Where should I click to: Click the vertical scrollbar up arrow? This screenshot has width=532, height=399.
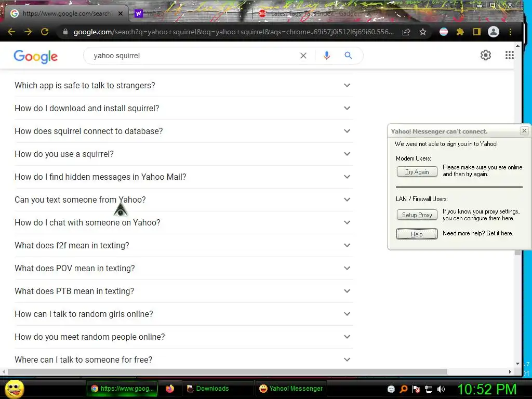(517, 46)
